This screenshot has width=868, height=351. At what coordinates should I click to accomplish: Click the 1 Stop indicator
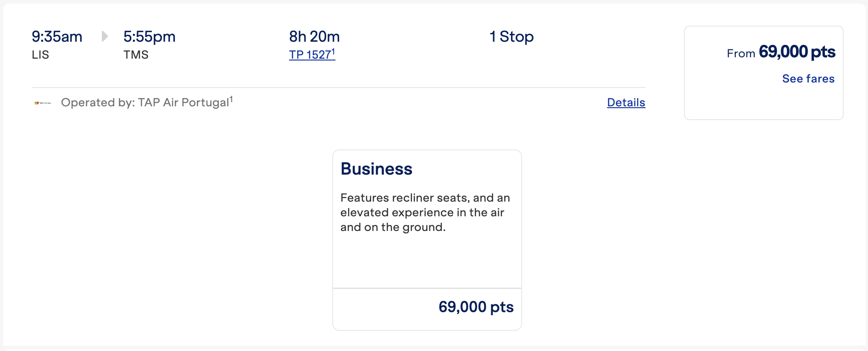click(511, 37)
